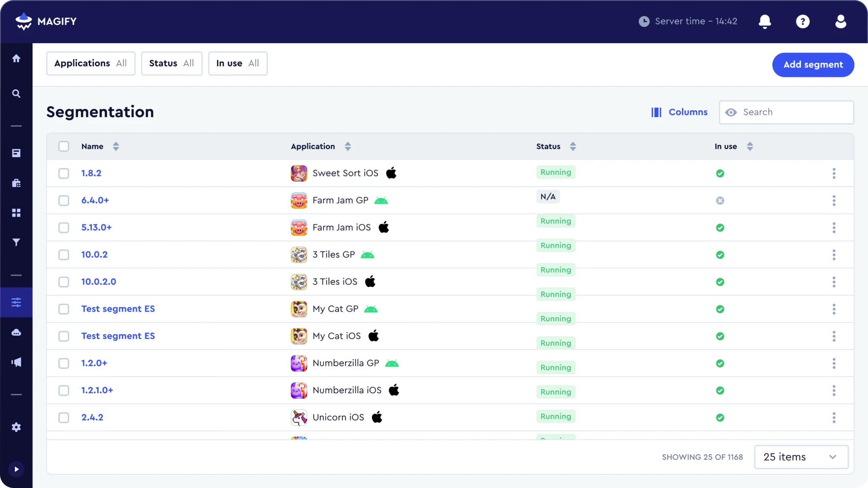Open the Applications All filter dropdown

tap(90, 63)
